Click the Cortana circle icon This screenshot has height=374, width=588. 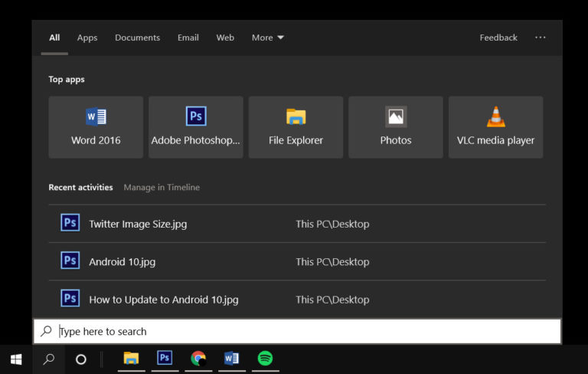pyautogui.click(x=81, y=359)
